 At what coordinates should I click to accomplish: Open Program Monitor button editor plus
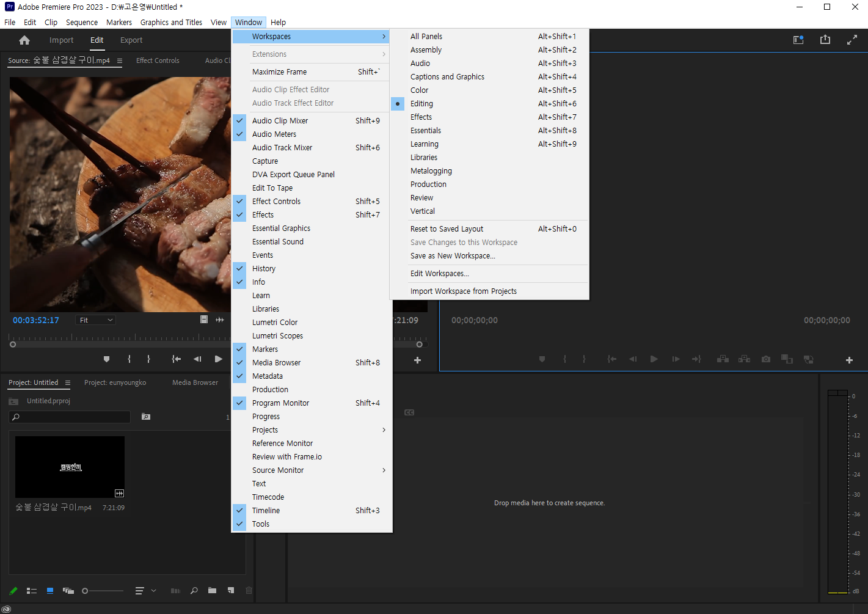(x=849, y=360)
